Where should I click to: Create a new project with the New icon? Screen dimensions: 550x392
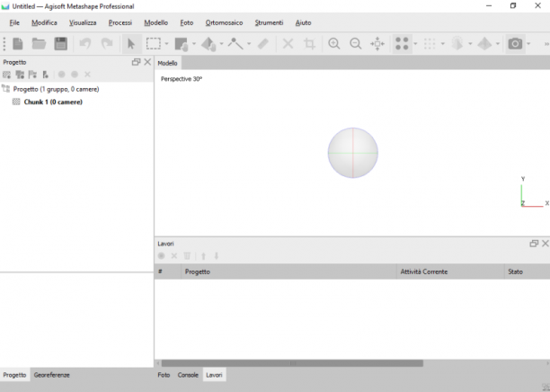pyautogui.click(x=18, y=44)
